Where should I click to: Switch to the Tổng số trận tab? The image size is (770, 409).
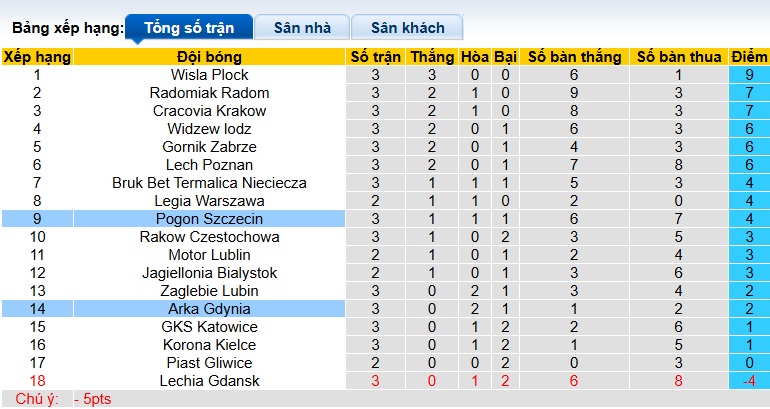187,27
